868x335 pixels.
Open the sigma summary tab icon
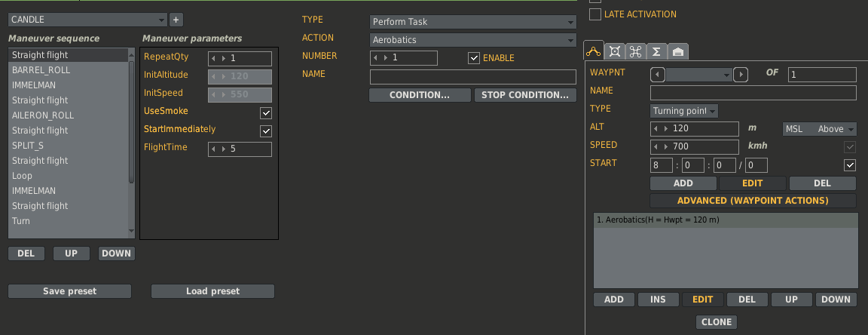tap(656, 51)
